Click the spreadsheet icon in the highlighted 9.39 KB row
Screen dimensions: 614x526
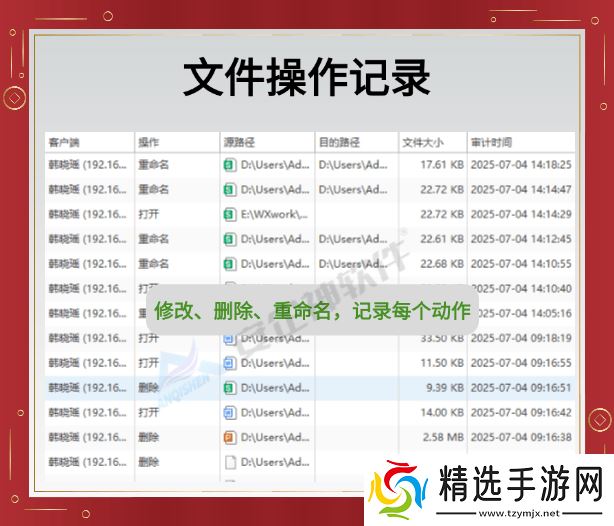229,387
